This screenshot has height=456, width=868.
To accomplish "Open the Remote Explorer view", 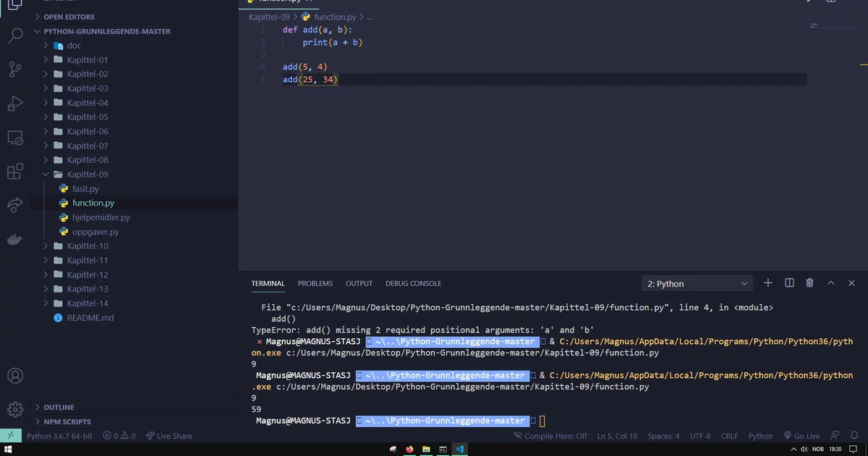I will click(x=14, y=138).
